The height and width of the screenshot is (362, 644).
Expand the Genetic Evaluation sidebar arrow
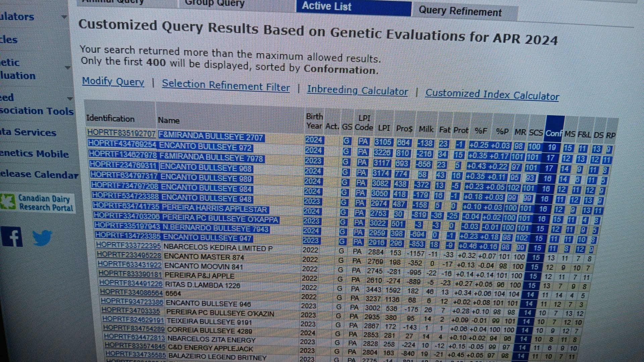tap(68, 67)
